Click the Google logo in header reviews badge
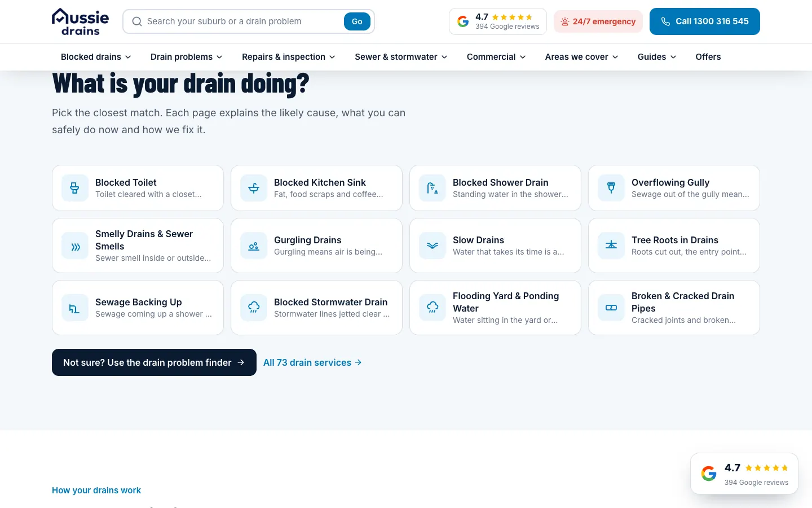812x508 pixels. (463, 21)
